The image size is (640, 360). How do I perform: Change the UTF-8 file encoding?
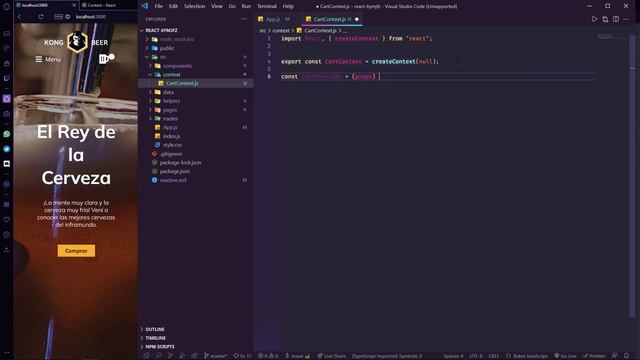(x=476, y=356)
